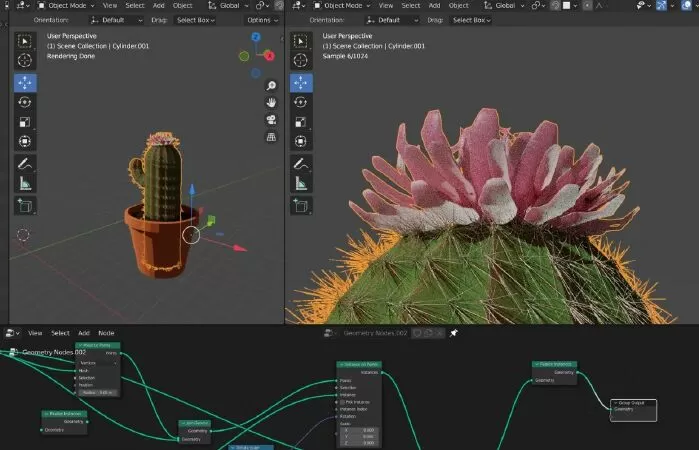699x450 pixels.
Task: Open View menu in left viewport
Action: [110, 6]
